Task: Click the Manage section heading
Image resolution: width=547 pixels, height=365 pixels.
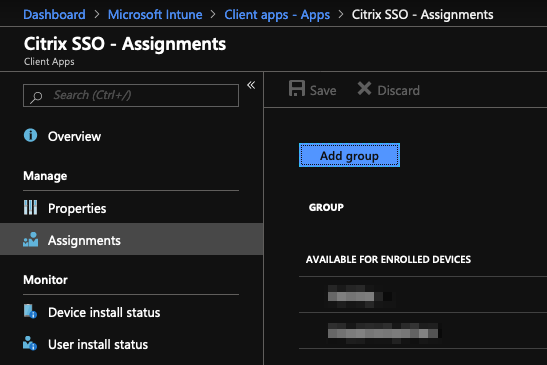Action: [45, 176]
